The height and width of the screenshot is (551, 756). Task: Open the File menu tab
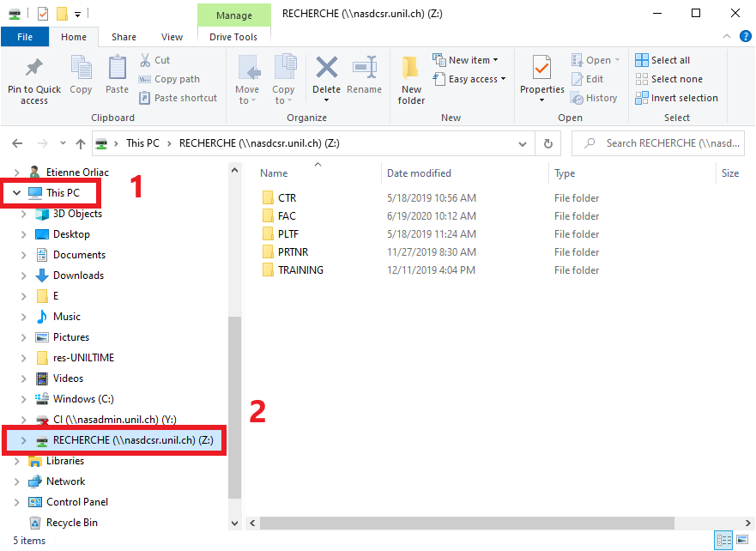click(x=25, y=37)
